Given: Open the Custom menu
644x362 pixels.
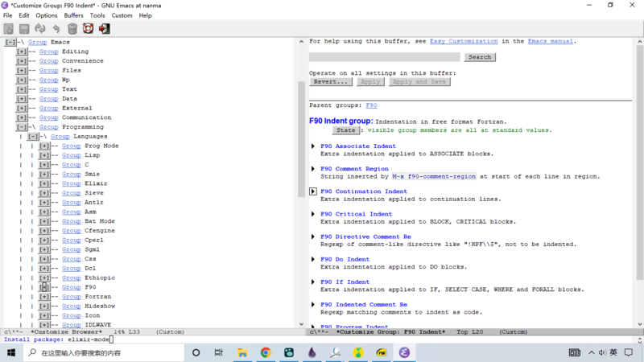Looking at the screenshot, I should click(x=122, y=15).
